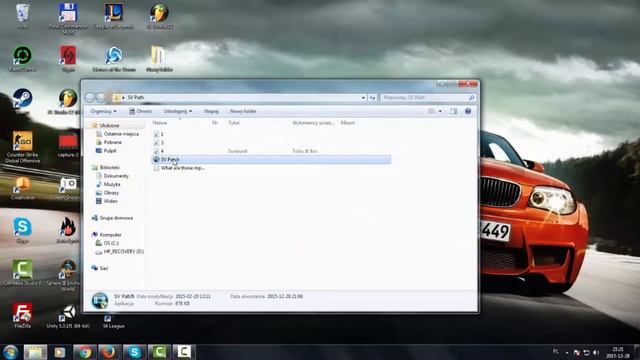Select the Steam desktop icon
Image resolution: width=640 pixels, height=360 pixels.
click(22, 101)
